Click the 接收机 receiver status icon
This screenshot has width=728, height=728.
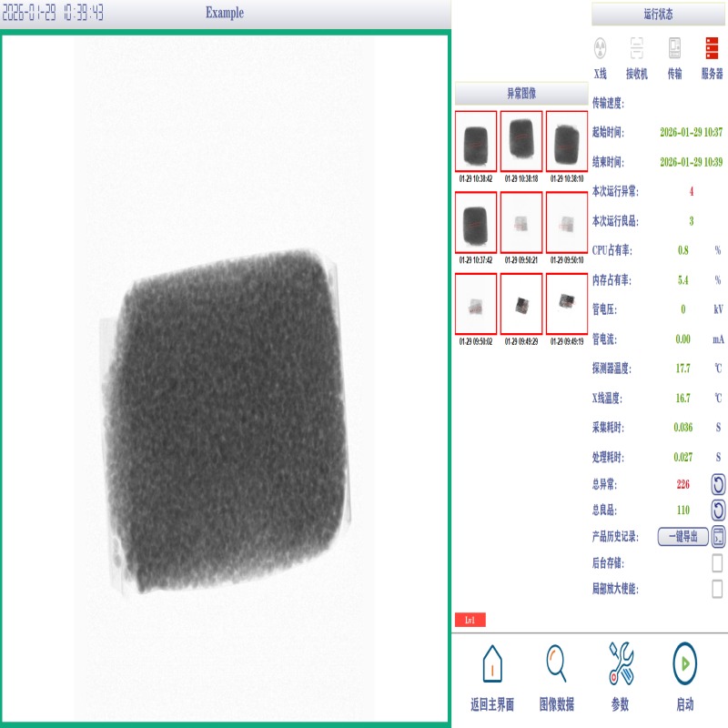click(636, 47)
